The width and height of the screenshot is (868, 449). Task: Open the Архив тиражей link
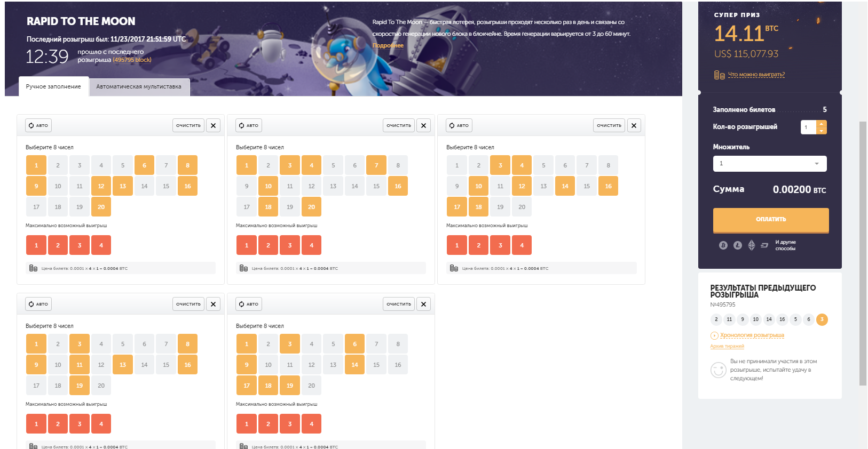click(727, 347)
